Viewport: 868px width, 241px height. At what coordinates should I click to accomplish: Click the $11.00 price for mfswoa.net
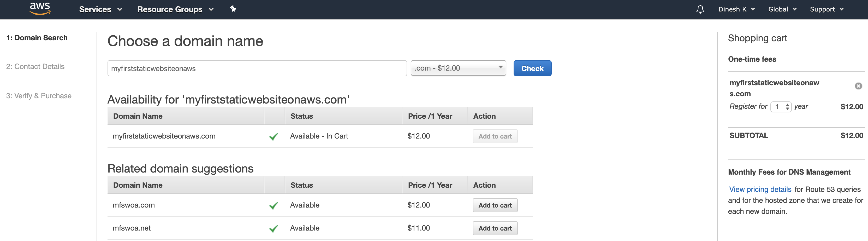pyautogui.click(x=419, y=228)
